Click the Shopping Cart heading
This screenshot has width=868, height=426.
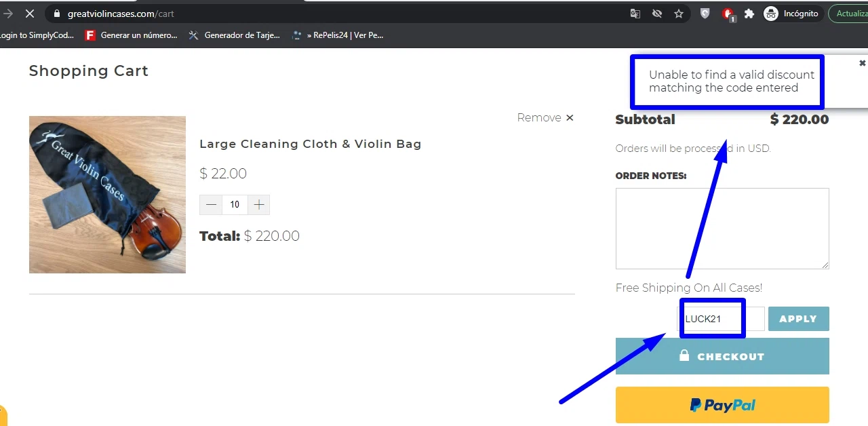(x=89, y=71)
